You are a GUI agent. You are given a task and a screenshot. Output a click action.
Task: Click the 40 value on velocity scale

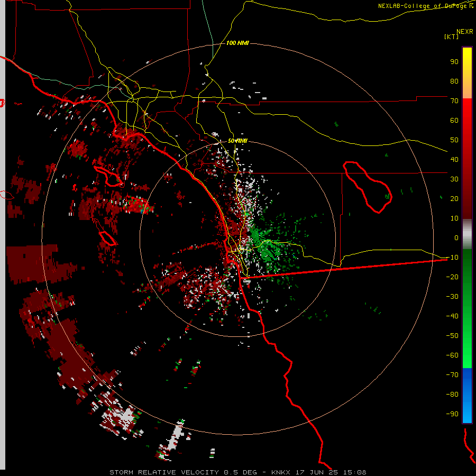click(454, 159)
